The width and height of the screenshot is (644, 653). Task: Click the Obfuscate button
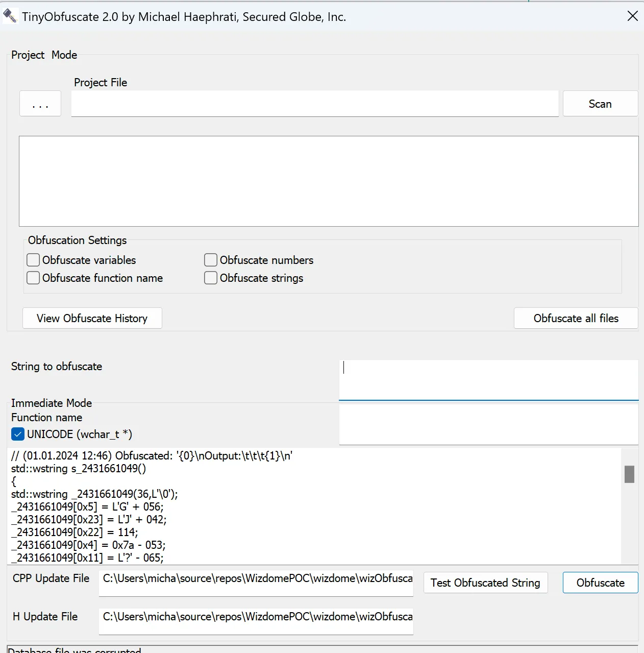(x=601, y=583)
